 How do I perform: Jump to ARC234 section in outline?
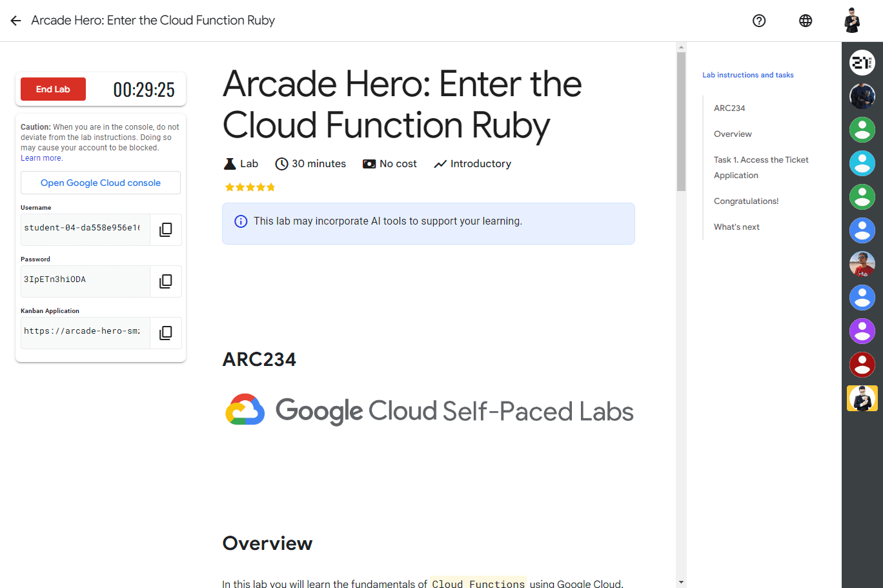pos(729,108)
